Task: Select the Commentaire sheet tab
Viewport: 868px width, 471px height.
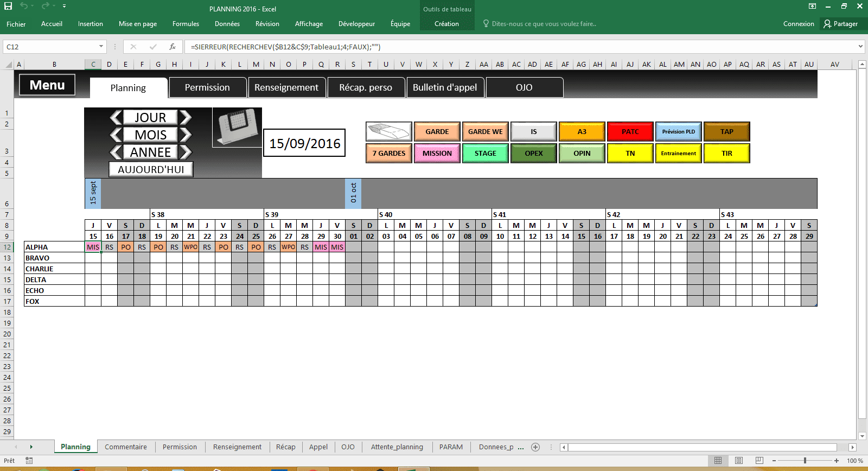Action: tap(126, 447)
